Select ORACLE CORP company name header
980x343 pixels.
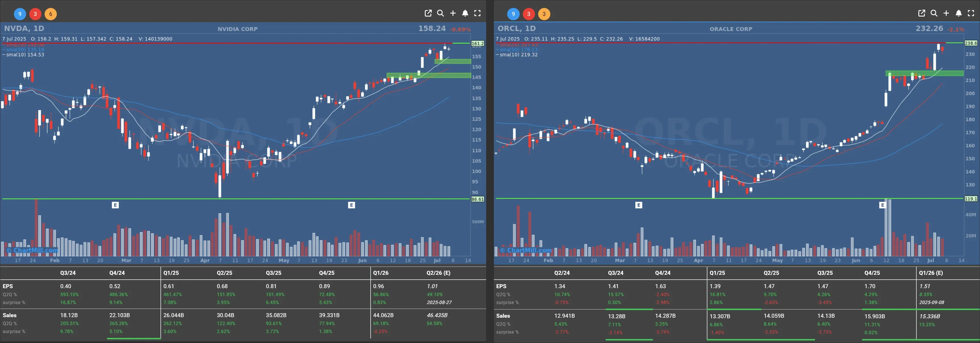pos(731,29)
